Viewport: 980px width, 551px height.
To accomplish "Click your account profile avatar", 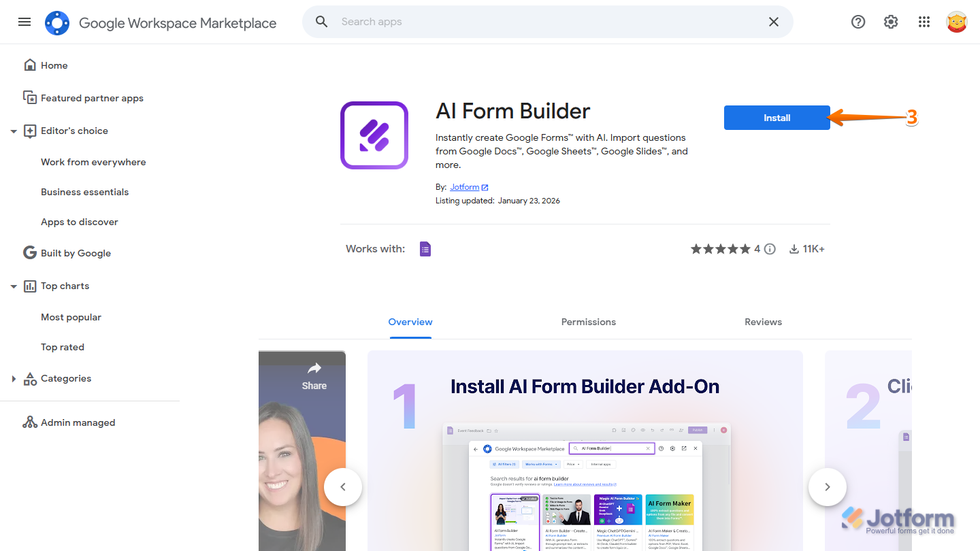I will point(956,22).
